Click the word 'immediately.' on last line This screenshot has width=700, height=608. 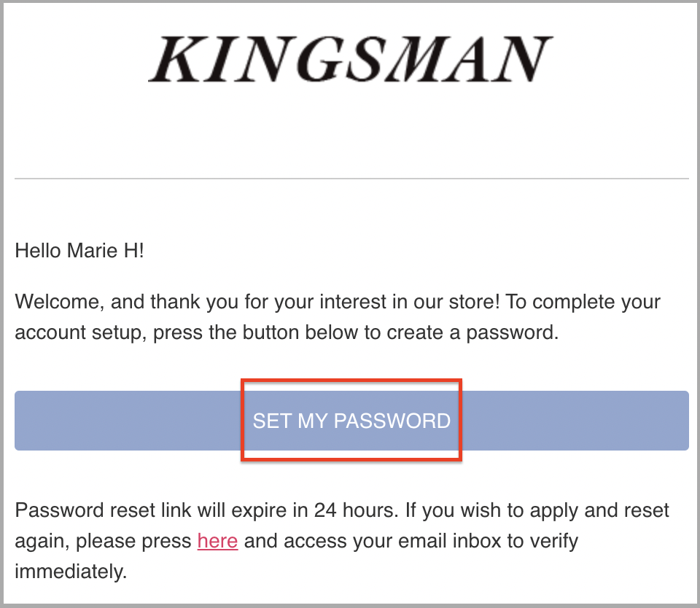(71, 572)
